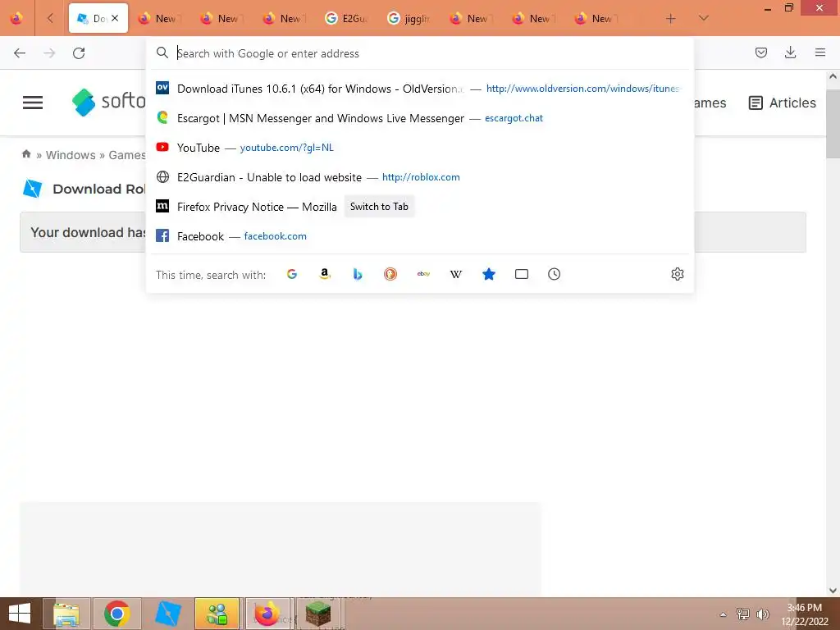The image size is (840, 630).
Task: Click the Softonic logo
Action: (x=109, y=101)
